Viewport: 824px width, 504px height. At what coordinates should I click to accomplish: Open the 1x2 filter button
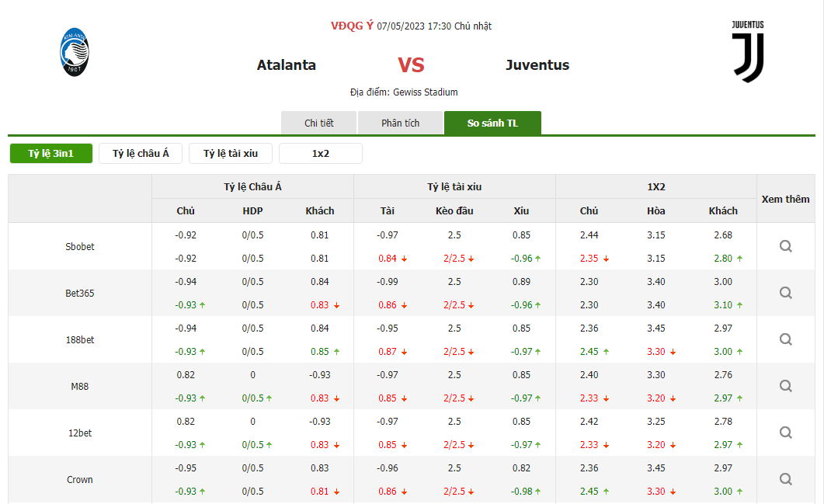[x=321, y=154]
